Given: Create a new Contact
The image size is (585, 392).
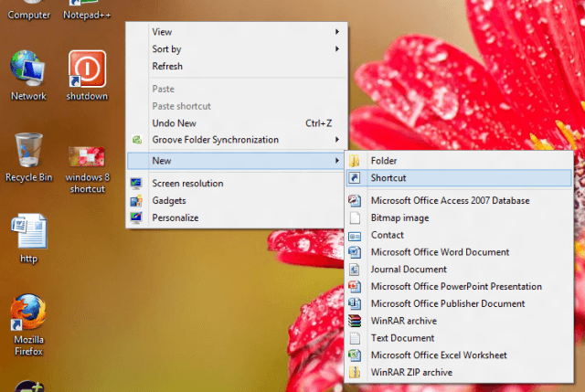Looking at the screenshot, I should pos(459,235).
